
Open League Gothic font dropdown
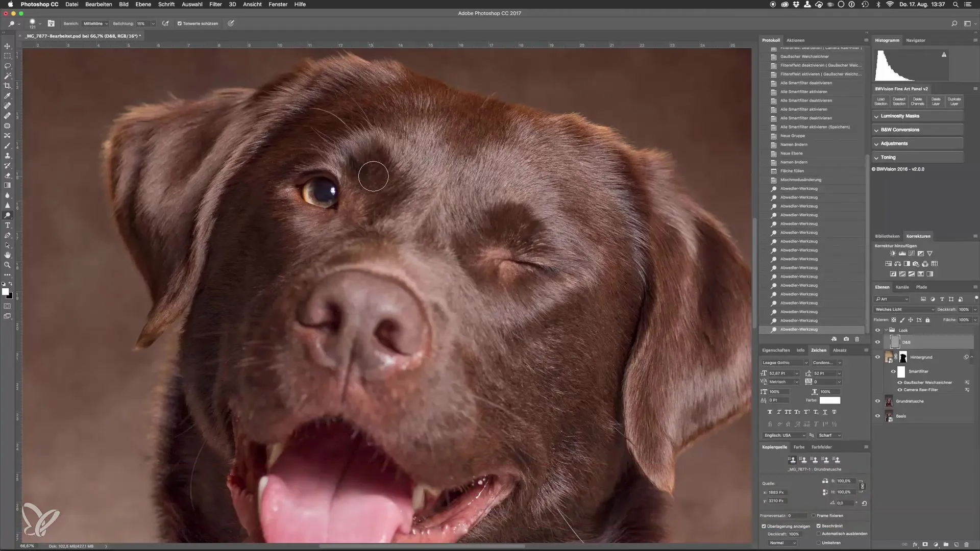(x=785, y=363)
